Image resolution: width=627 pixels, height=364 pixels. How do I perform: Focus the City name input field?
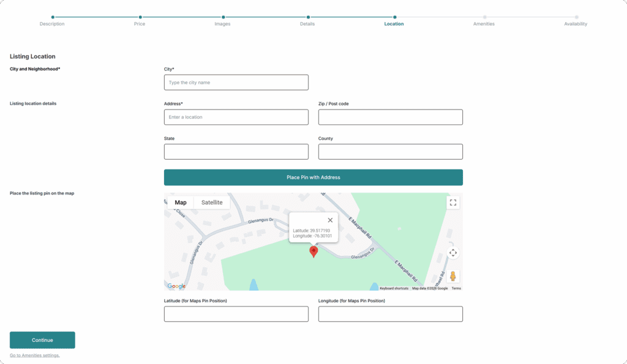click(x=236, y=83)
